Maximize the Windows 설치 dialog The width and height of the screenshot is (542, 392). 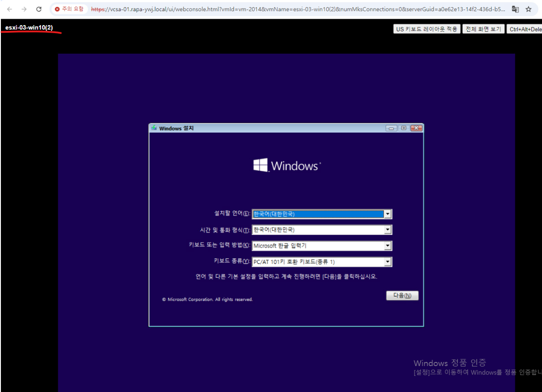click(x=404, y=128)
